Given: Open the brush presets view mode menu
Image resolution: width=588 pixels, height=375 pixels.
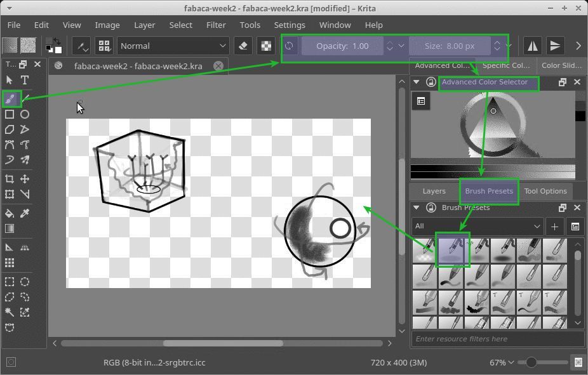Looking at the screenshot, I should coord(575,227).
